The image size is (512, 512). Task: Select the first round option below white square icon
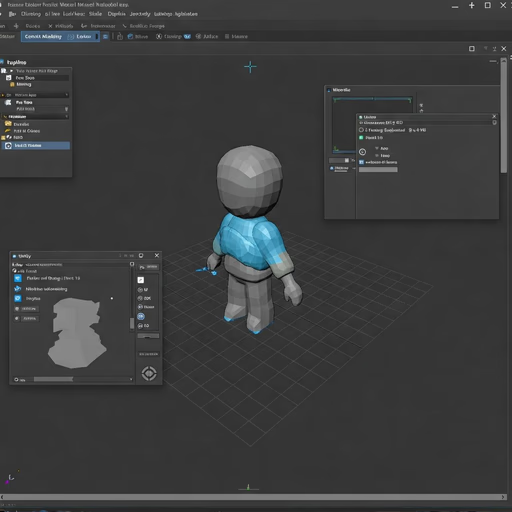[x=140, y=290]
